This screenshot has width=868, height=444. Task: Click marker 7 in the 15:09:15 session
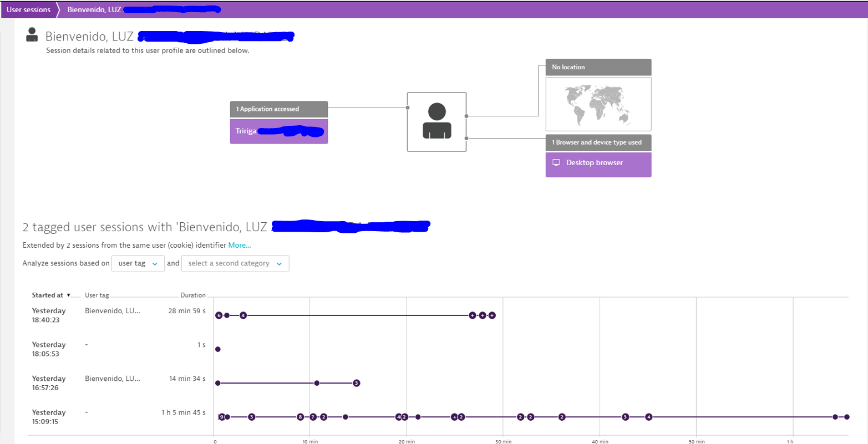(x=313, y=417)
